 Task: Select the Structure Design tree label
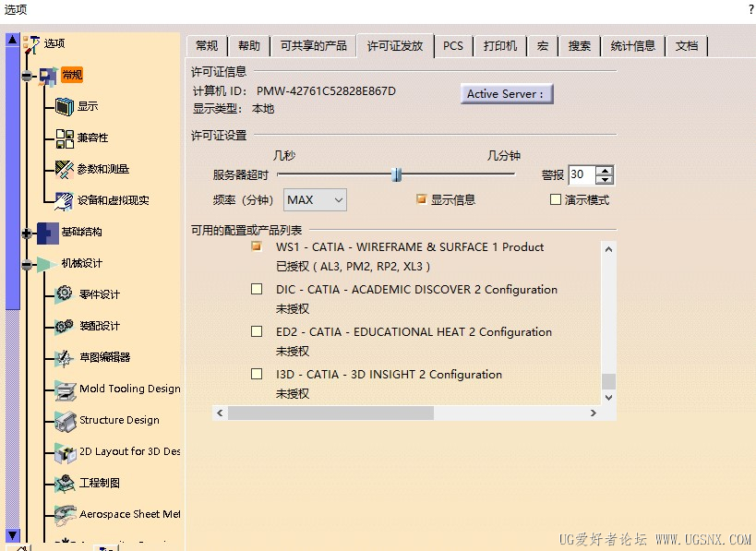coord(119,420)
